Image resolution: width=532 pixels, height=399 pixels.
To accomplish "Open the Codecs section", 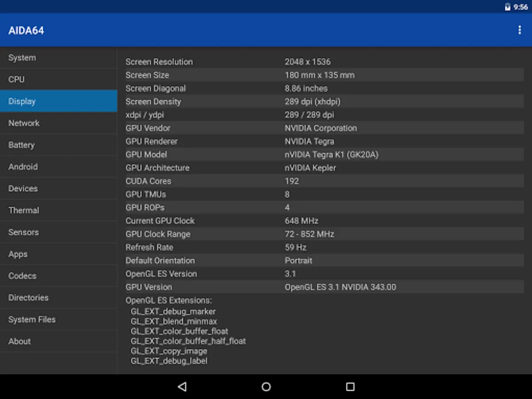I will 59,276.
